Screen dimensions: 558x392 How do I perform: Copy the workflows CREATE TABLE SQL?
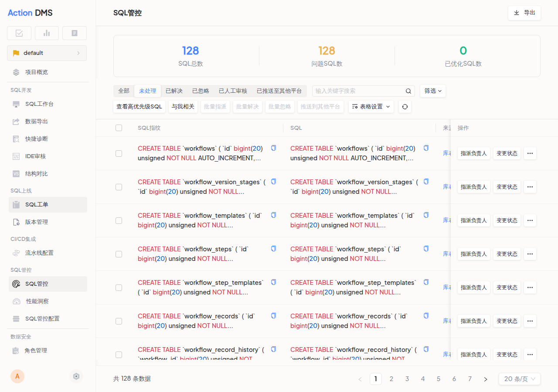(x=273, y=148)
